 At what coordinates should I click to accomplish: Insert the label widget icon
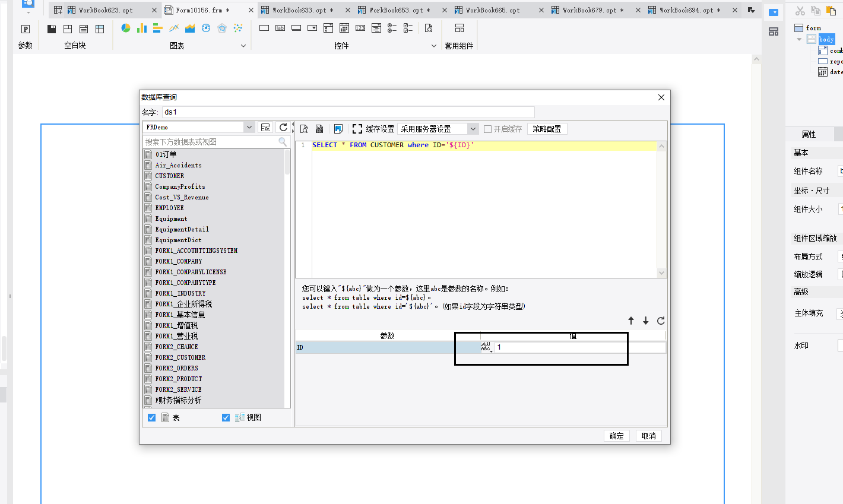[280, 28]
